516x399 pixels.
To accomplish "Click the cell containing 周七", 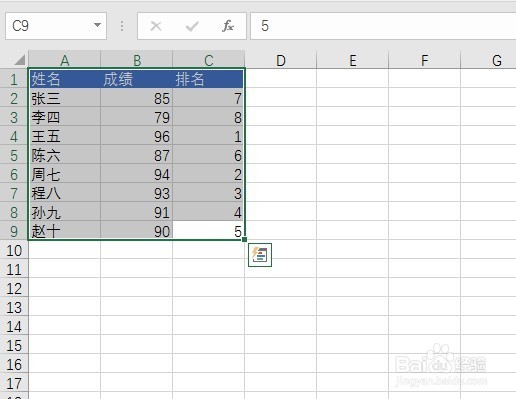I will point(65,174).
